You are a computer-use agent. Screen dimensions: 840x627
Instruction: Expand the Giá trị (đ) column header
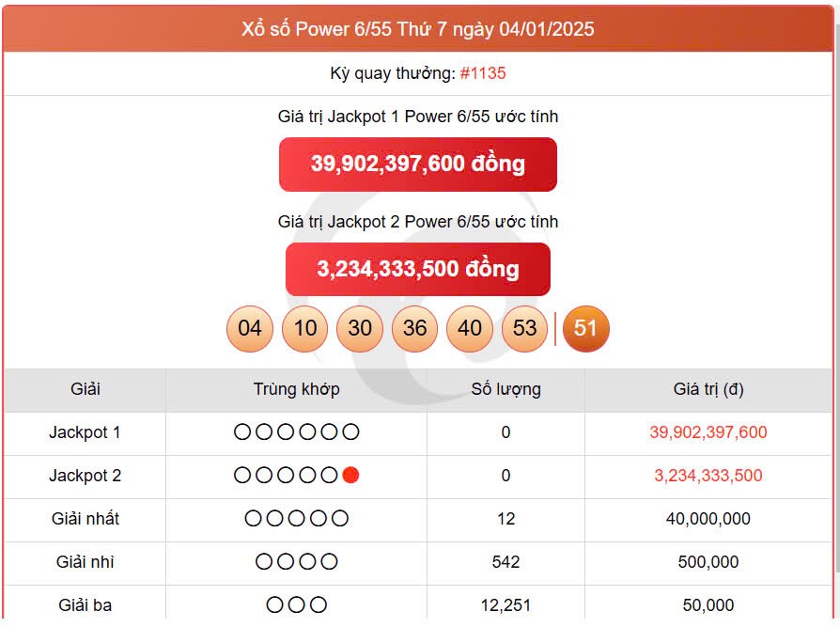click(x=708, y=389)
